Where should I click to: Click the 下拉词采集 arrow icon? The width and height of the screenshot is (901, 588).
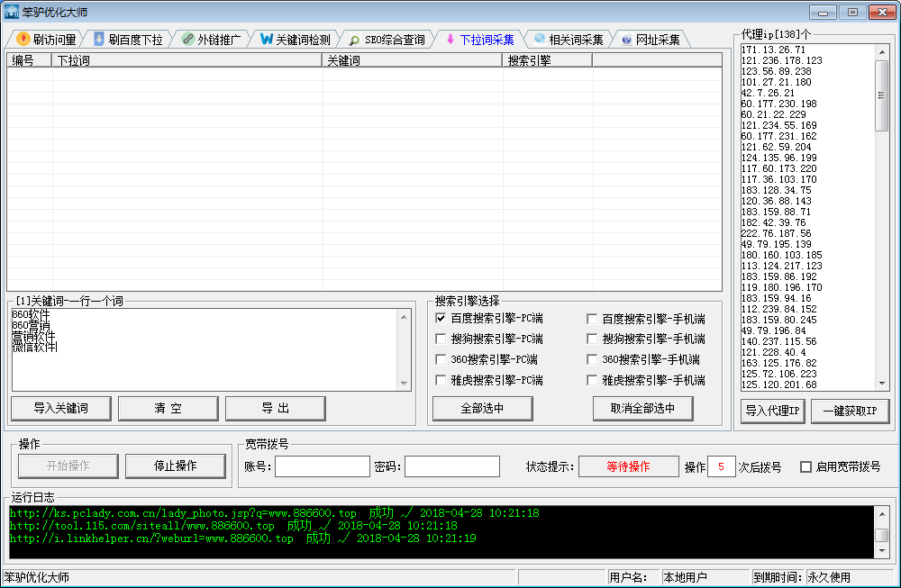(x=450, y=39)
